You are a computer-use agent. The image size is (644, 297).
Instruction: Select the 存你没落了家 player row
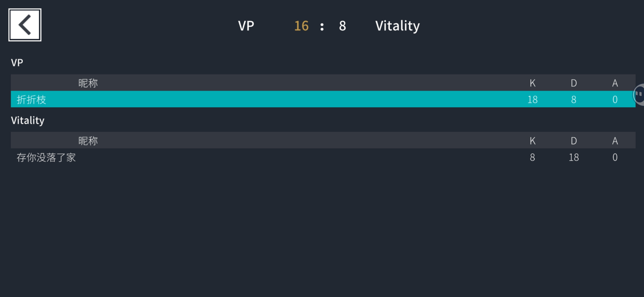(x=323, y=157)
